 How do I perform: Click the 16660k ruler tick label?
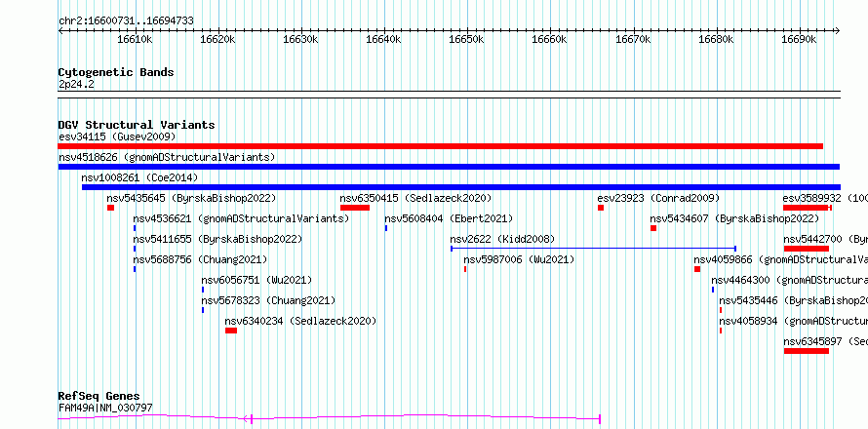tap(550, 40)
